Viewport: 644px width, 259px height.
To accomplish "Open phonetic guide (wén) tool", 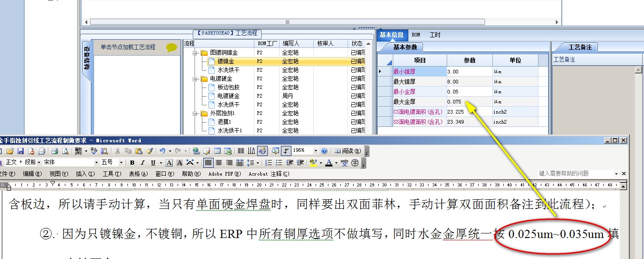I will (x=344, y=163).
